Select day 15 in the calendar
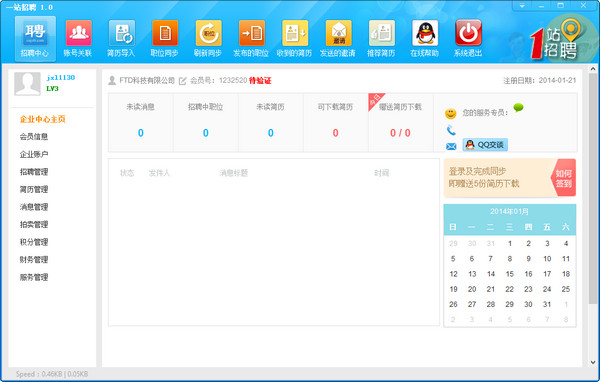Screen dimensions: 600x382 pyautogui.click(x=509, y=274)
